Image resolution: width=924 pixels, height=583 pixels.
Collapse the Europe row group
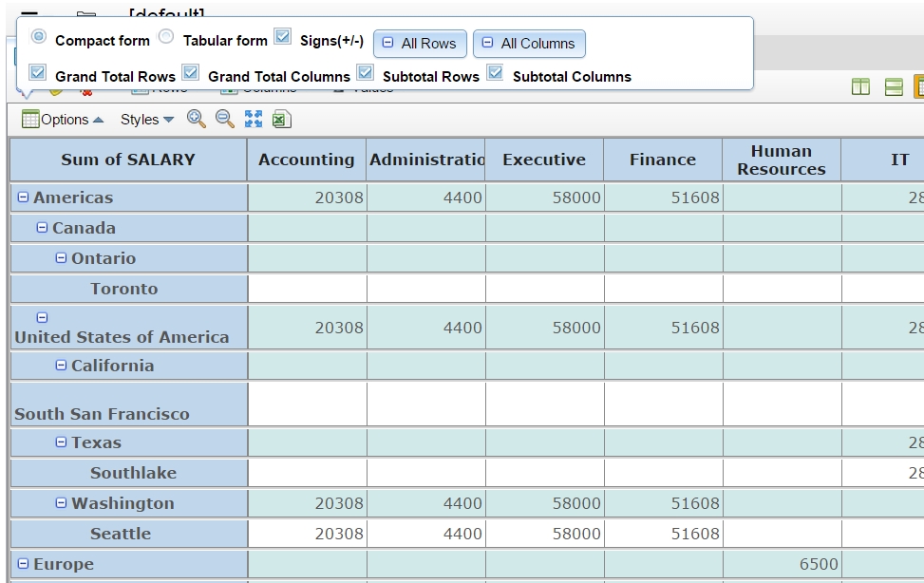click(24, 564)
